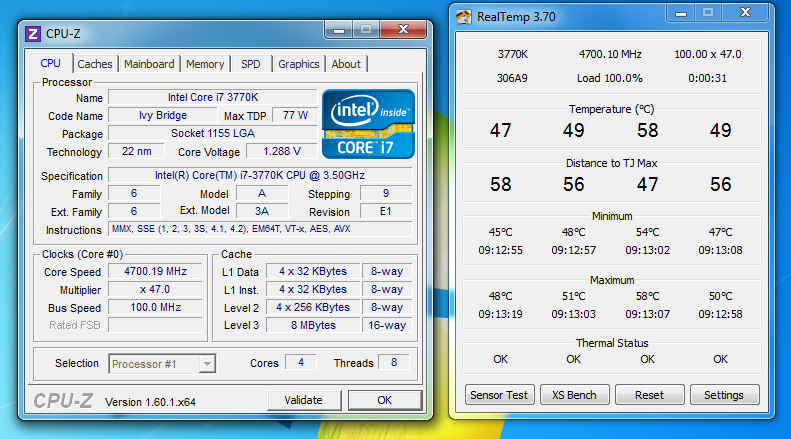Click 'Version 1.60.1.x64' text in CPU-Z

(x=150, y=402)
